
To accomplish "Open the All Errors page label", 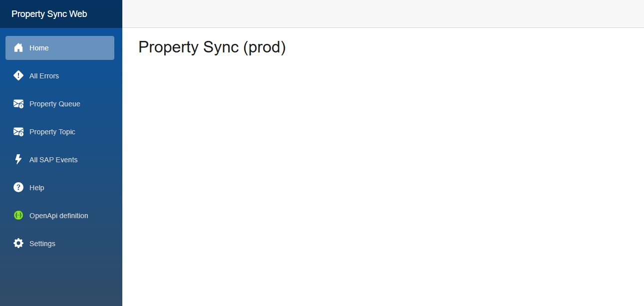I will click(44, 76).
